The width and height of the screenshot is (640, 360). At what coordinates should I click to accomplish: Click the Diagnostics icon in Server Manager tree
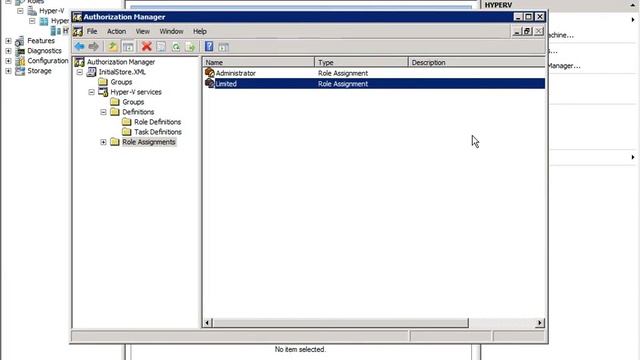(20, 51)
